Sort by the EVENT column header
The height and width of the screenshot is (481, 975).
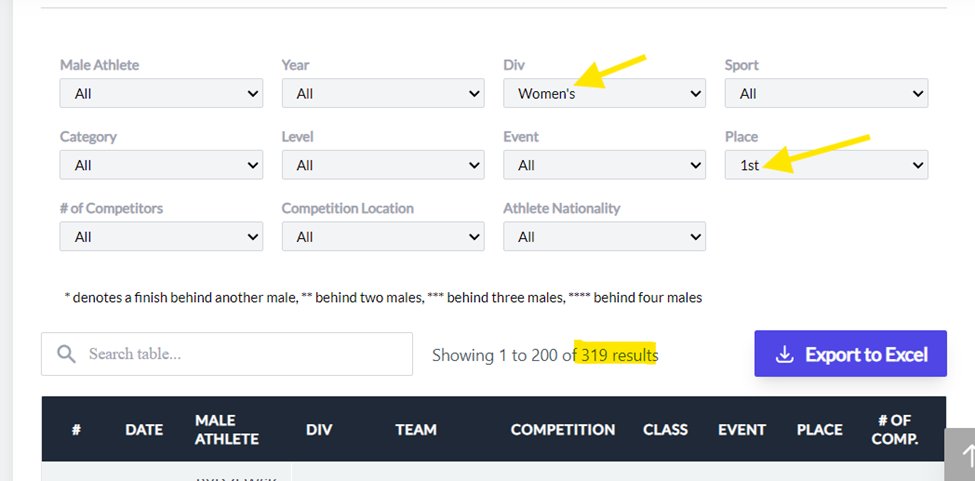pos(742,429)
